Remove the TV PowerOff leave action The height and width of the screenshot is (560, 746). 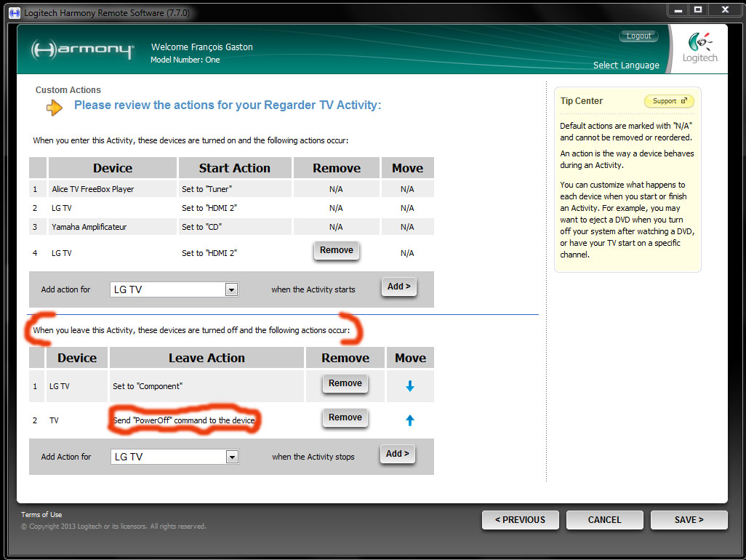345,417
